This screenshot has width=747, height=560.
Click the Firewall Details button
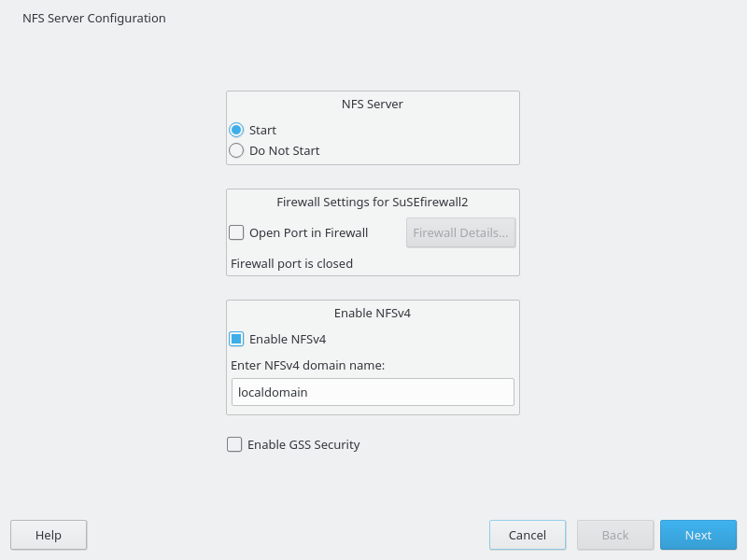click(x=460, y=232)
